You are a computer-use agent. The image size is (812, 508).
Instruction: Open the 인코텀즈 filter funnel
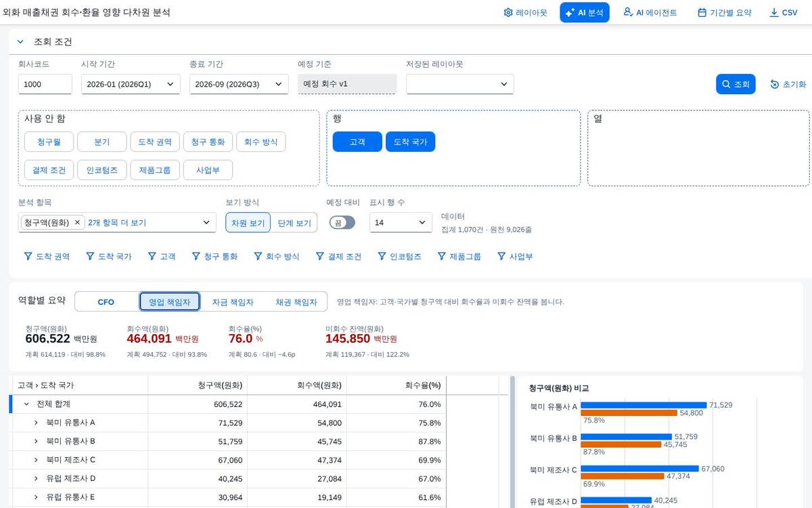coord(382,257)
